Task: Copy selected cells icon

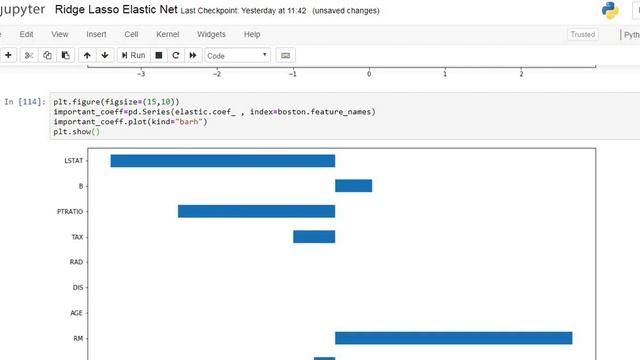Action: pyautogui.click(x=47, y=55)
